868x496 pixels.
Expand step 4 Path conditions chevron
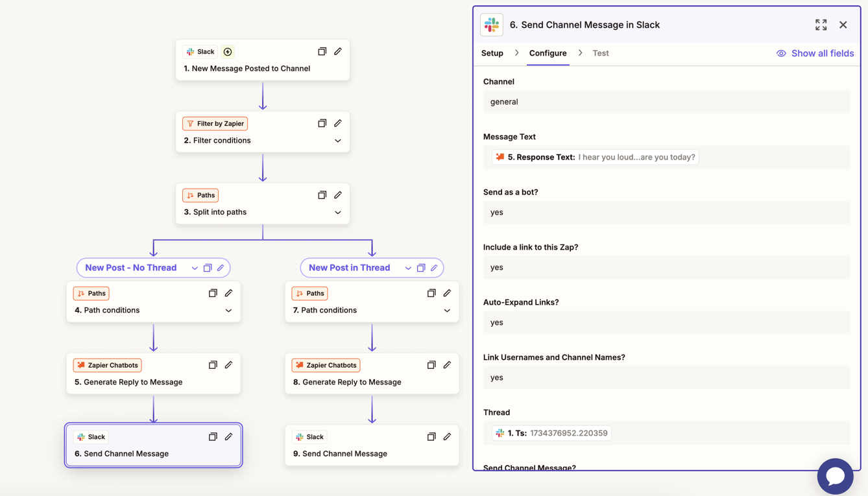228,311
